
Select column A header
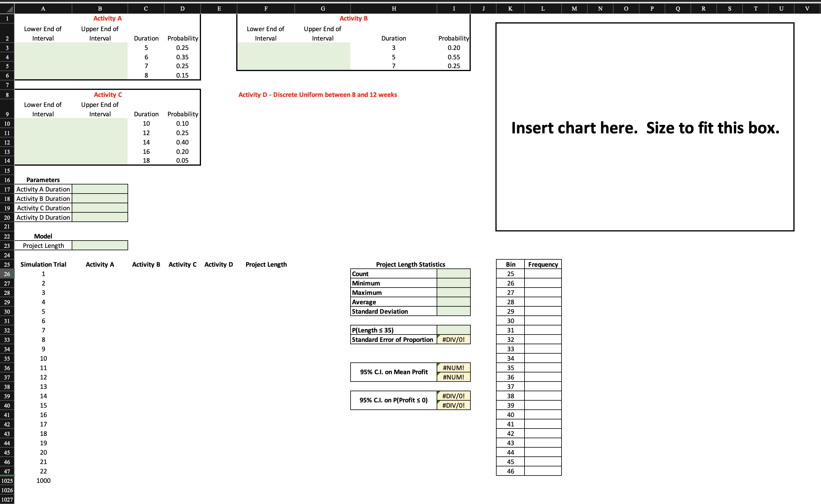click(x=43, y=9)
